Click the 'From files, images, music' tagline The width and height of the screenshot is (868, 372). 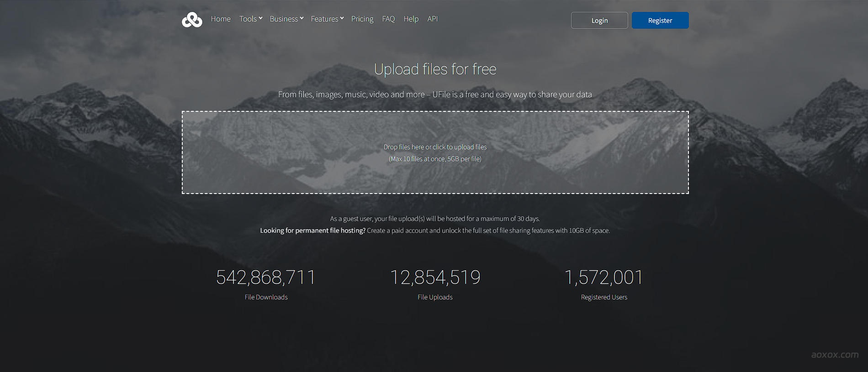(435, 94)
